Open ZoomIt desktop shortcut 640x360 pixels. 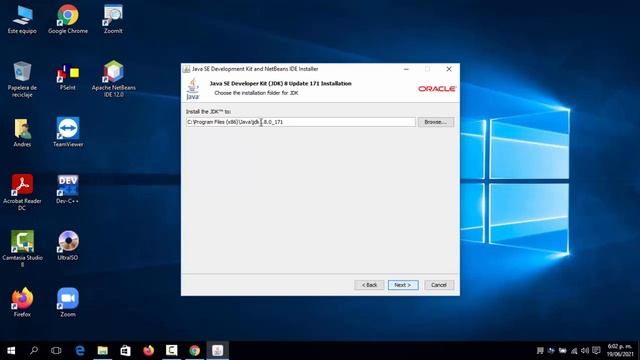(113, 19)
